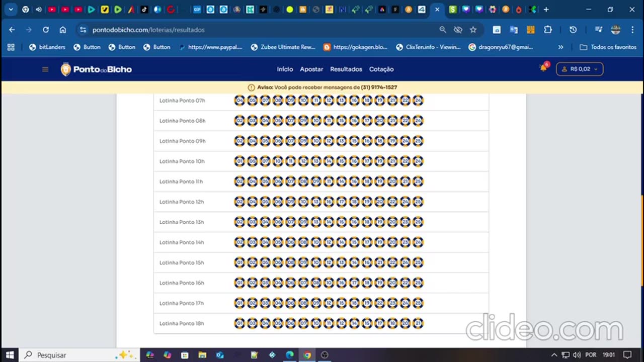Open the bitLanders bookmark
Screen dimensions: 644x362
[47, 47]
